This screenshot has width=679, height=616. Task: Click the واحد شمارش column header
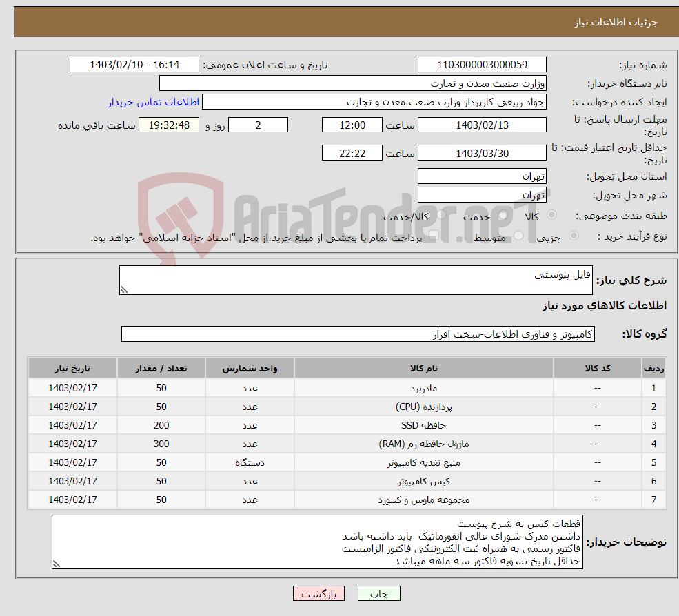(250, 368)
